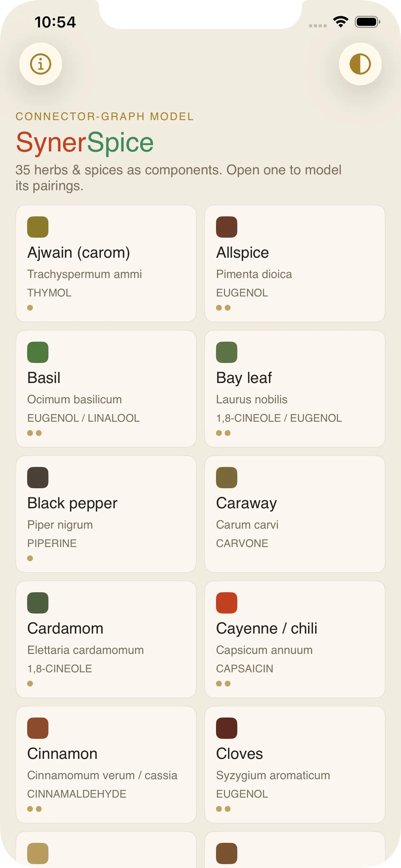Select Cardamom via its 1,8-CINEOLE label
401x868 pixels.
click(60, 668)
